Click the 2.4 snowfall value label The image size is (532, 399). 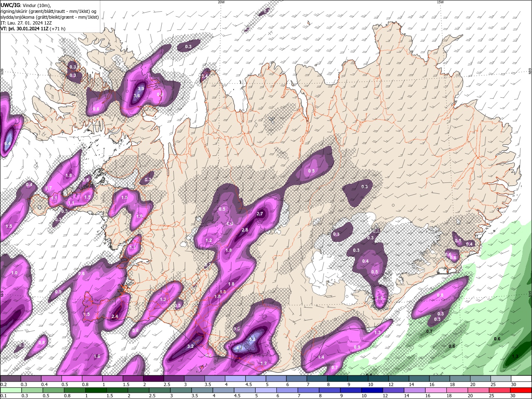(x=115, y=317)
